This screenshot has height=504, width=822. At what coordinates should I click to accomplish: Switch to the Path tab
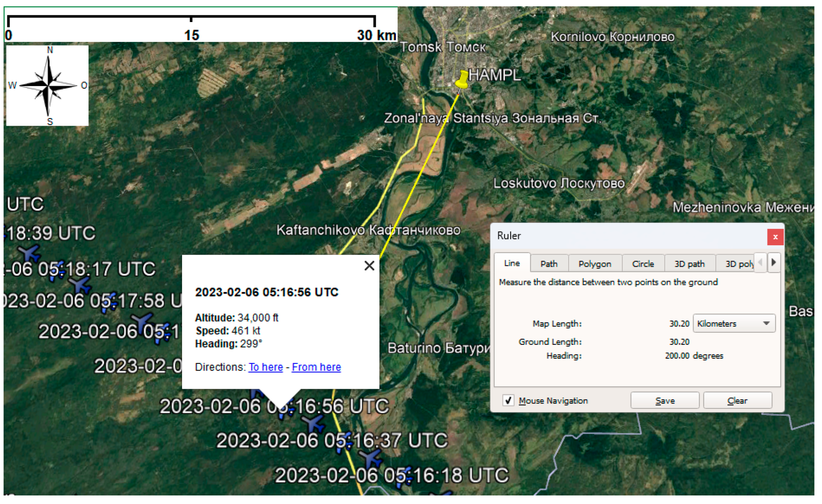coord(549,264)
